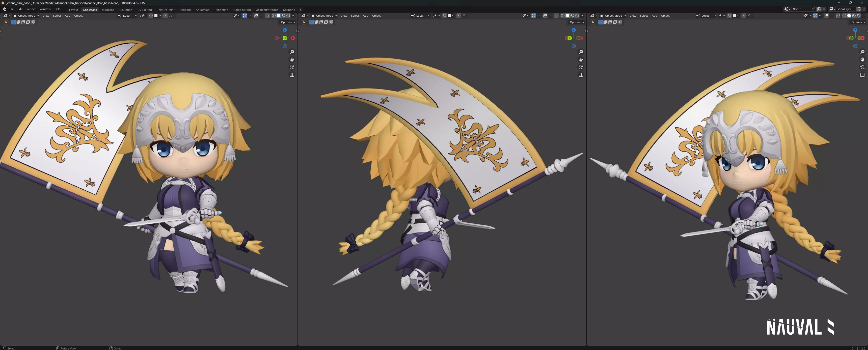Select wireframe shading in right viewport

pyautogui.click(x=844, y=15)
